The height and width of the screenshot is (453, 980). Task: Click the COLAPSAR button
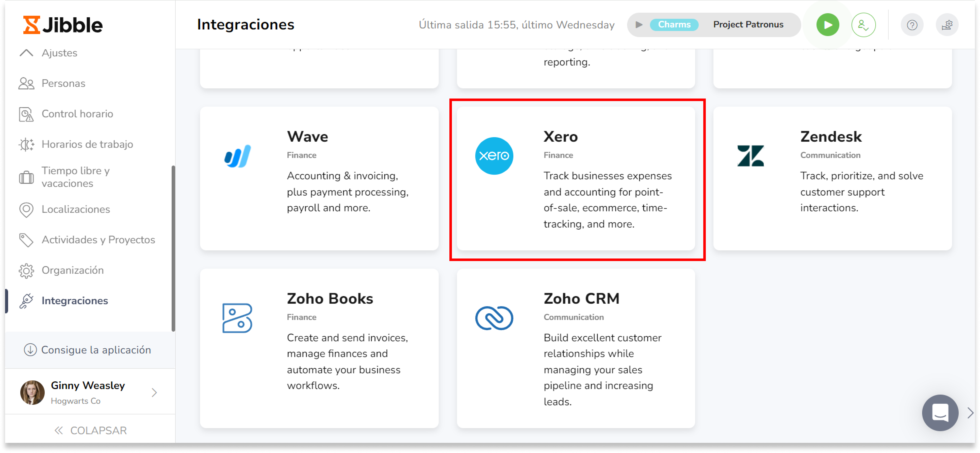tap(90, 430)
